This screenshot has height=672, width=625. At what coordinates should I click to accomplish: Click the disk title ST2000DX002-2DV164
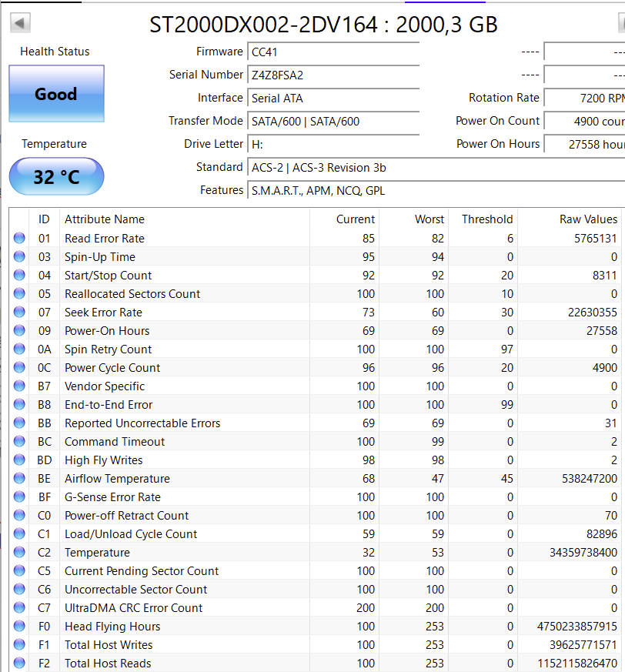tap(264, 25)
